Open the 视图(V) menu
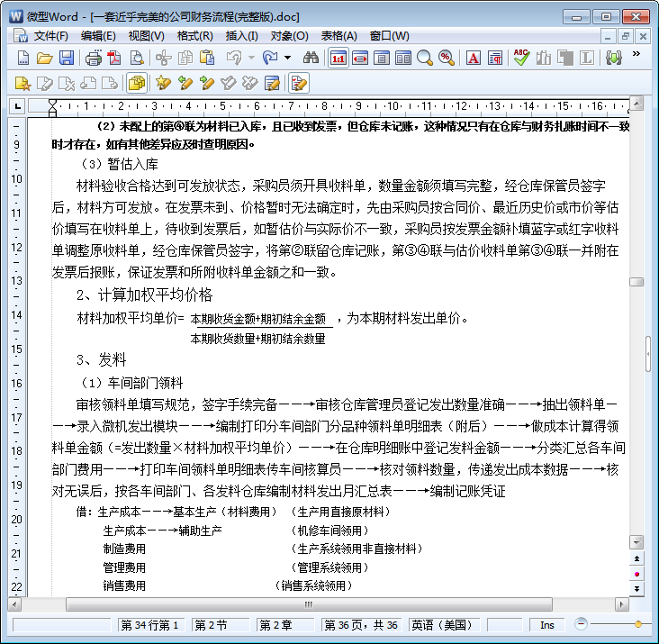This screenshot has height=644, width=659. coord(146,36)
